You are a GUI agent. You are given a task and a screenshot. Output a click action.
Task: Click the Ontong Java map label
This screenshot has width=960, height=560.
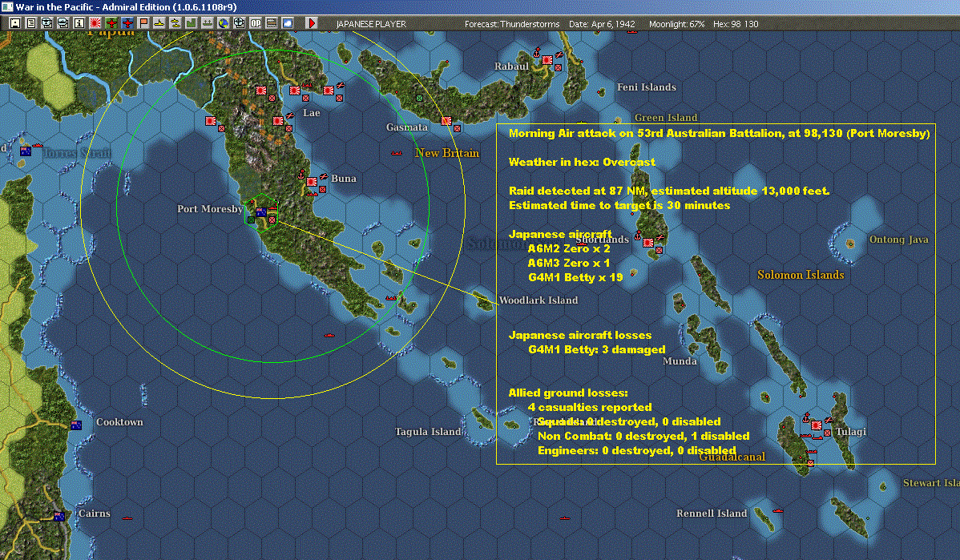[x=899, y=240]
